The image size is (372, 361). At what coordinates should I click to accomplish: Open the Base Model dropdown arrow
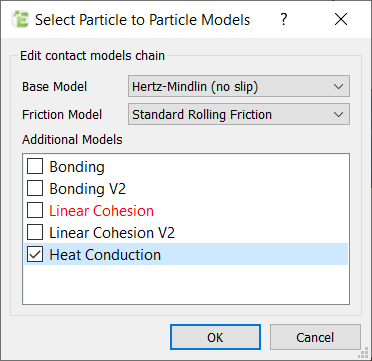click(x=338, y=87)
